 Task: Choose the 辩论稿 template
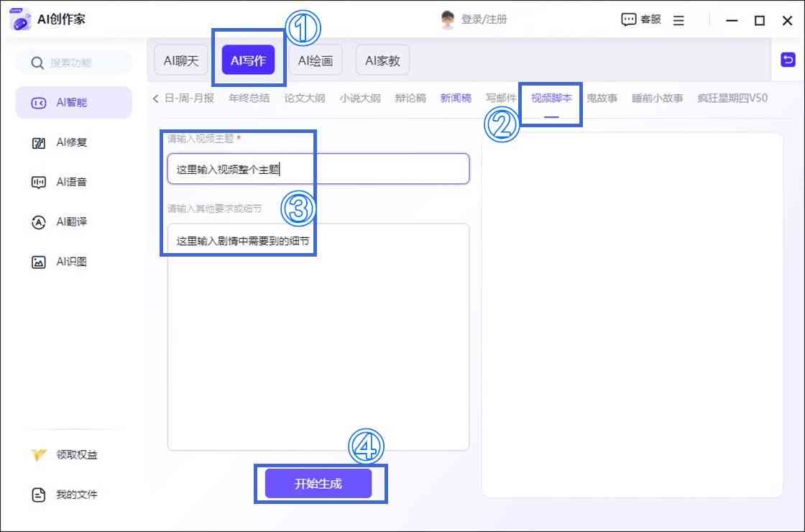(410, 98)
